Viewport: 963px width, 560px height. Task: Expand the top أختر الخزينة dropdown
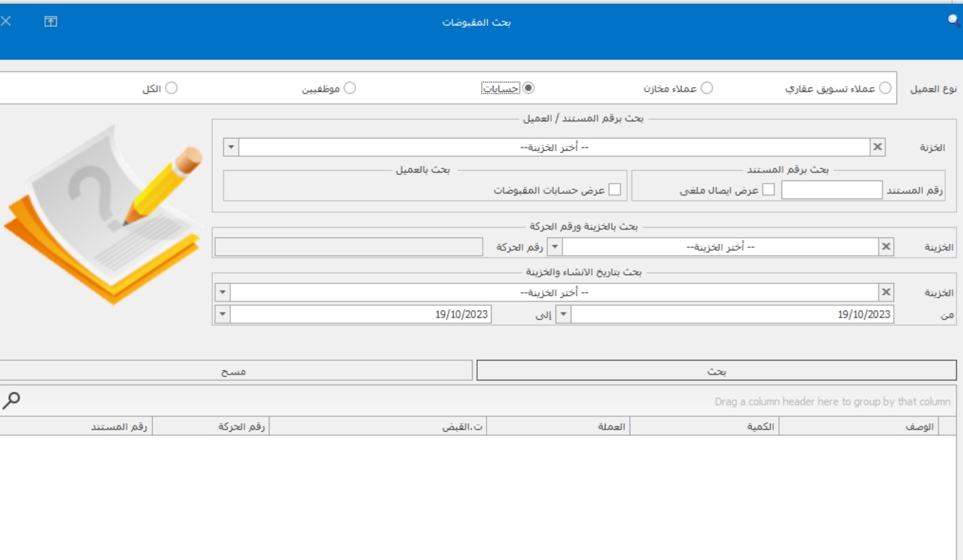pyautogui.click(x=231, y=147)
